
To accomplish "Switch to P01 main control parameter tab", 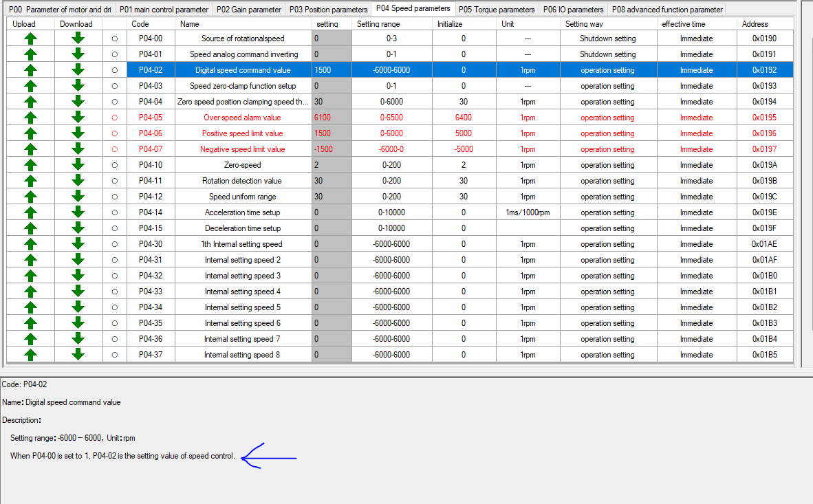I will pyautogui.click(x=164, y=10).
